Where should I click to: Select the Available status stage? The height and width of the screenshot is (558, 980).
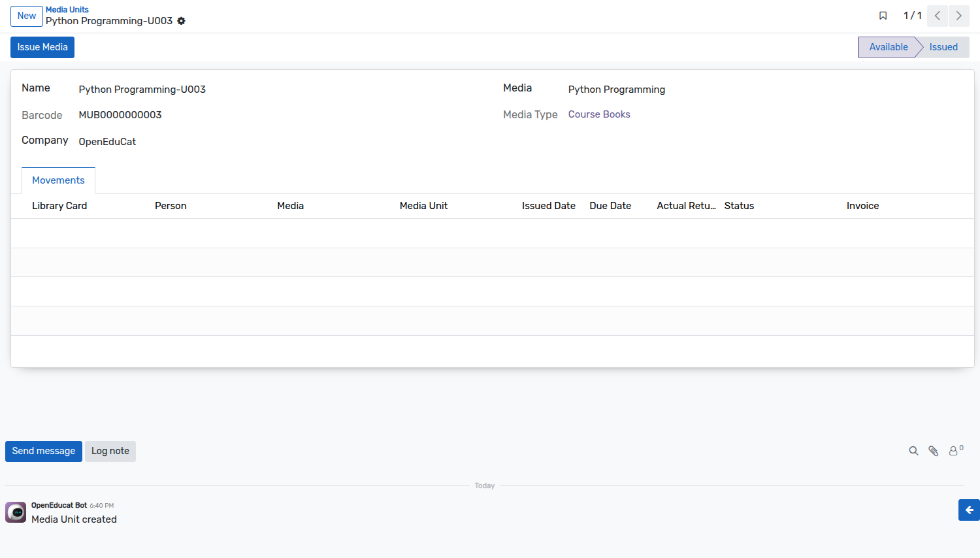pyautogui.click(x=887, y=47)
